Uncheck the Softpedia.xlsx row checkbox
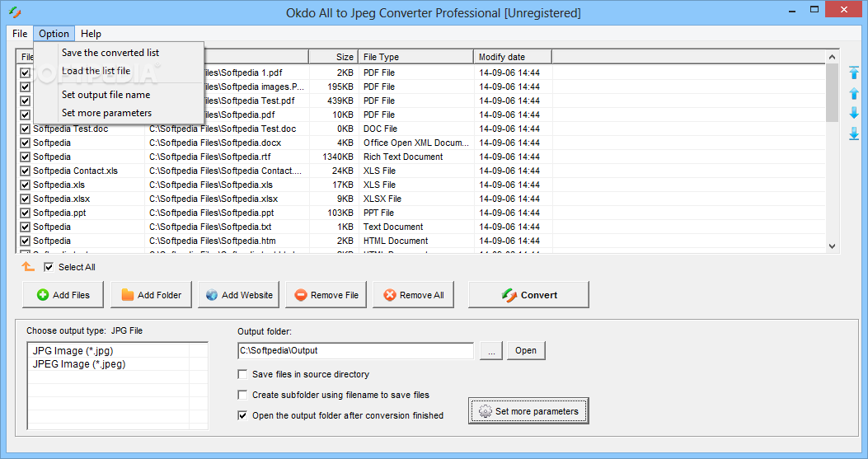The height and width of the screenshot is (459, 868). pos(25,199)
